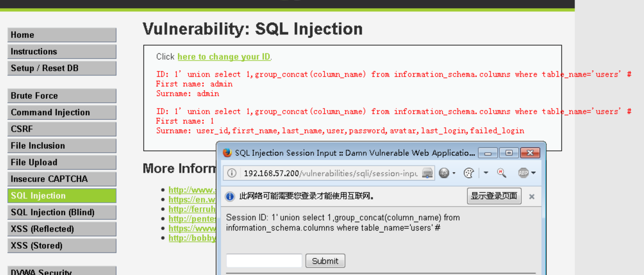Click the site information icon in the popup address bar
Viewport: 644px width, 275px height.
pyautogui.click(x=231, y=173)
